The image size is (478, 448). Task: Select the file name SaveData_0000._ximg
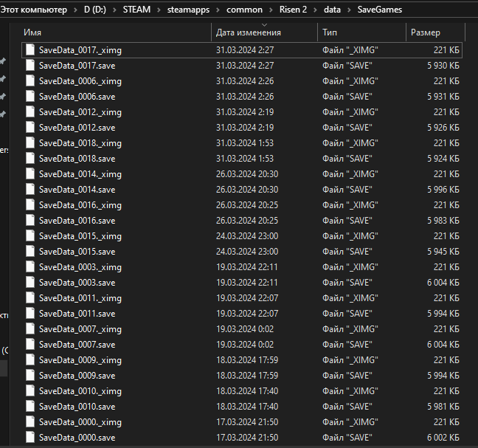80,422
